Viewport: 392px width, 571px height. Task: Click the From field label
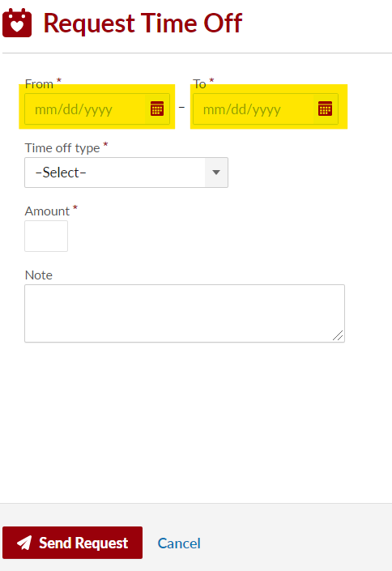tap(39, 84)
